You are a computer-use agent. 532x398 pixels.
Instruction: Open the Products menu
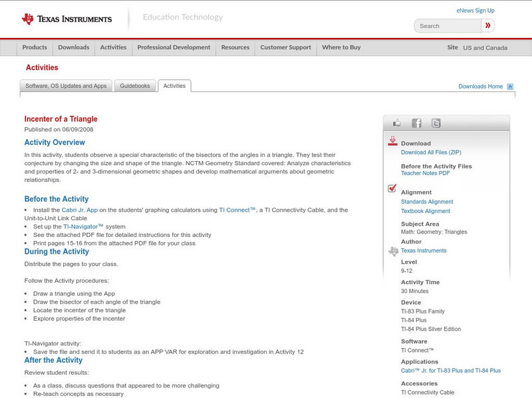35,47
